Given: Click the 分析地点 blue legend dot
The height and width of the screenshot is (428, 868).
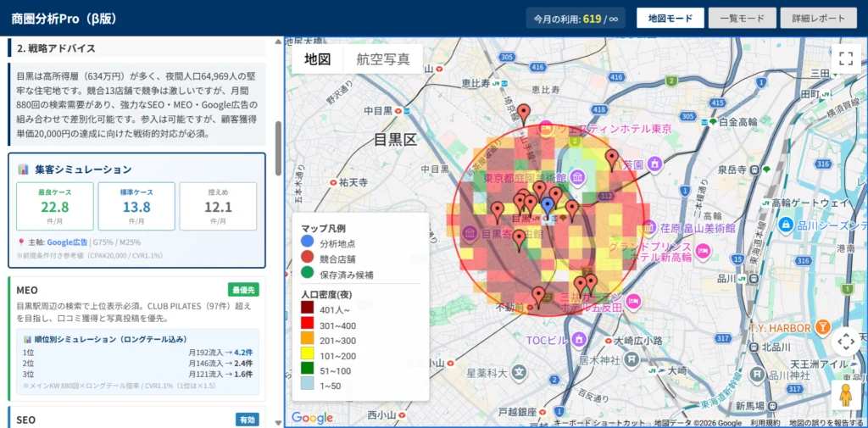Looking at the screenshot, I should [x=307, y=242].
